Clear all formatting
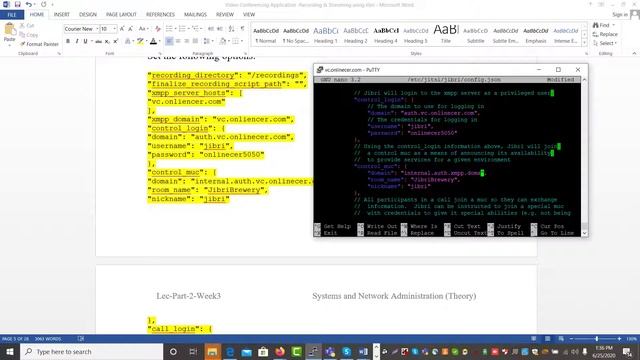 [158, 29]
